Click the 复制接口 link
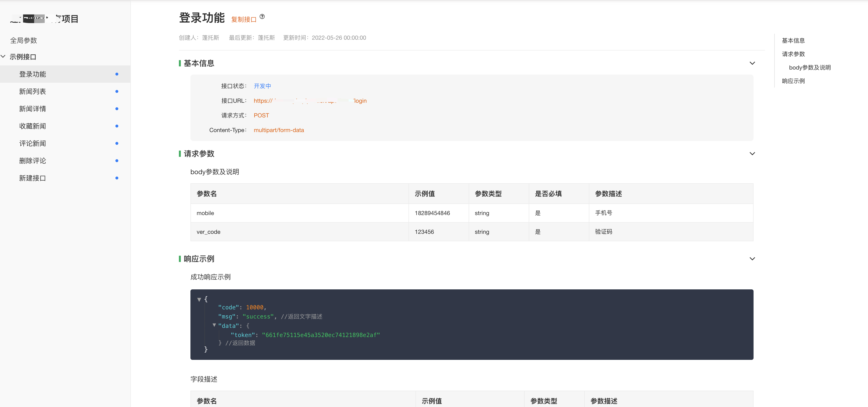Screen dimensions: 868x407 pyautogui.click(x=244, y=19)
